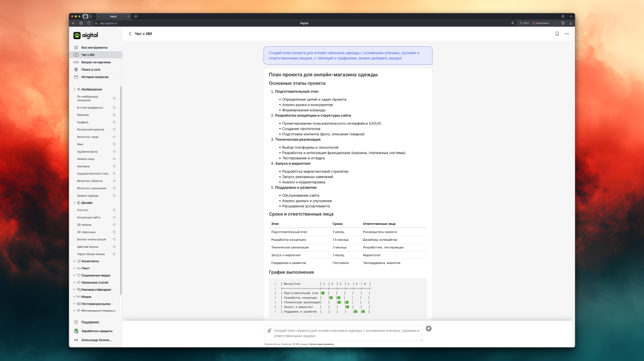Expand the Дизайн section
The width and height of the screenshot is (644, 361).
74,203
